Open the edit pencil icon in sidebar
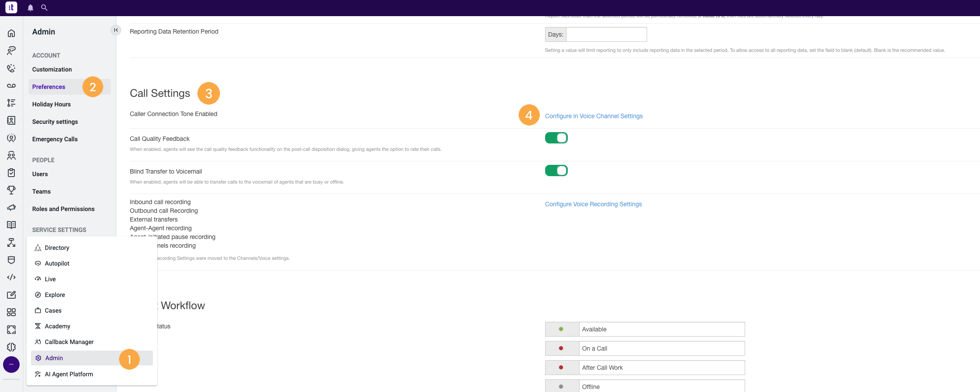 click(11, 295)
